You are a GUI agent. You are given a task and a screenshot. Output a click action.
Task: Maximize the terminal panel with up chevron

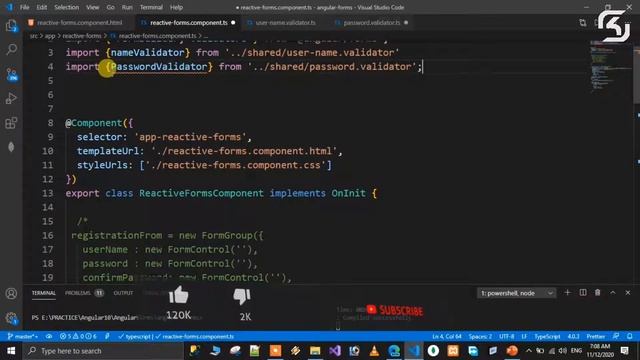pos(613,293)
